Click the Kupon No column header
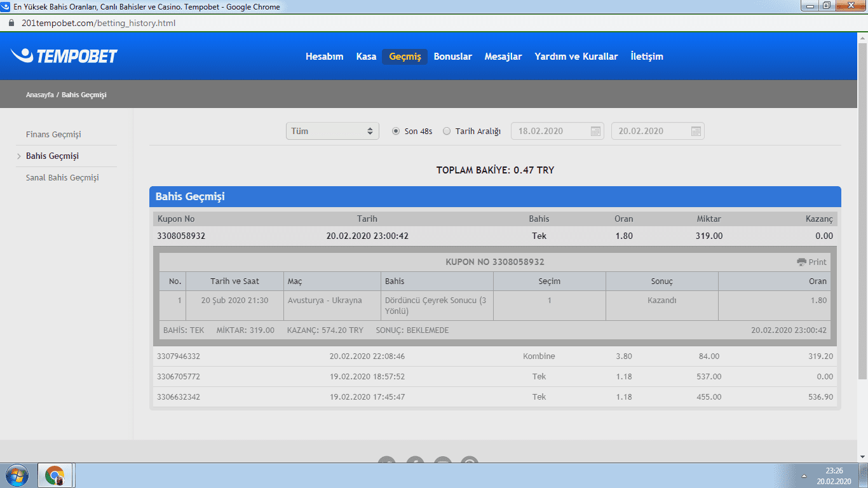Image resolution: width=868 pixels, height=488 pixels. tap(176, 219)
